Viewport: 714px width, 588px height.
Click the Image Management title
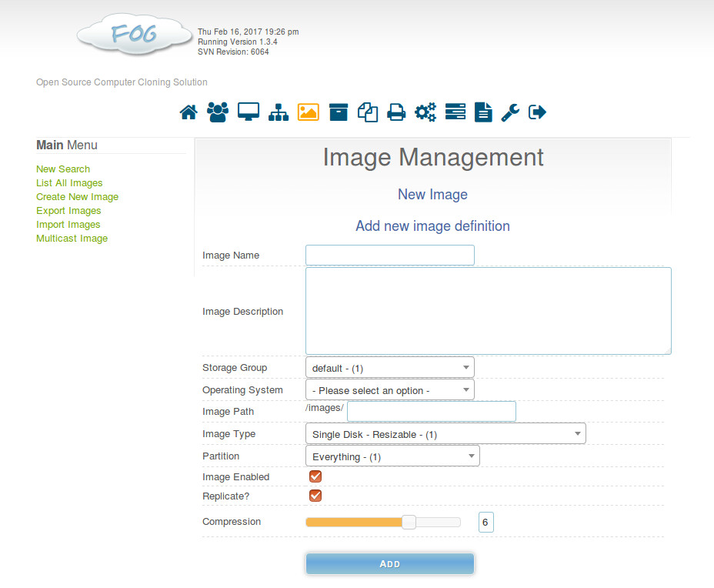(433, 158)
